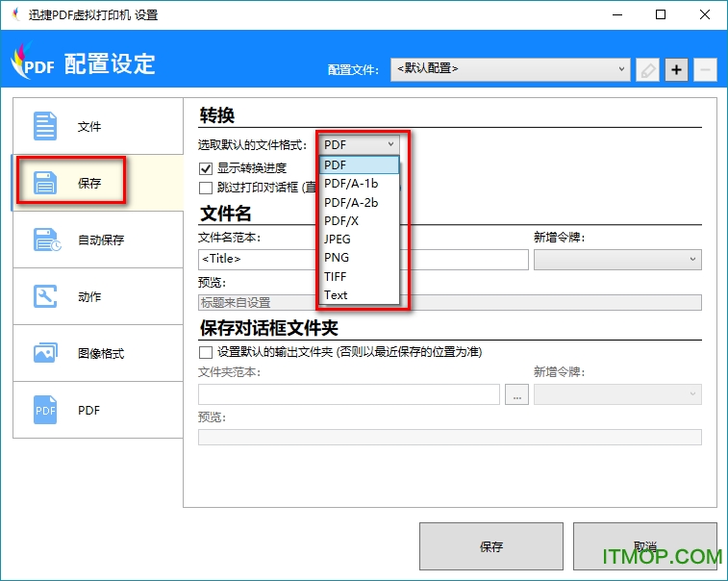Enable 跳过打印对话框 checkbox
Screen dimensions: 728x581
[206, 188]
